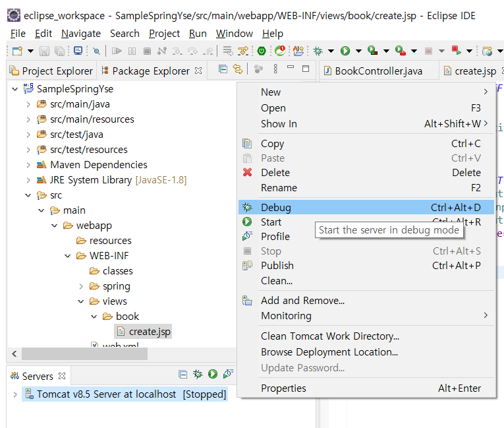The height and width of the screenshot is (428, 504).
Task: Click the New wizard toolbar icon
Action: (x=17, y=51)
